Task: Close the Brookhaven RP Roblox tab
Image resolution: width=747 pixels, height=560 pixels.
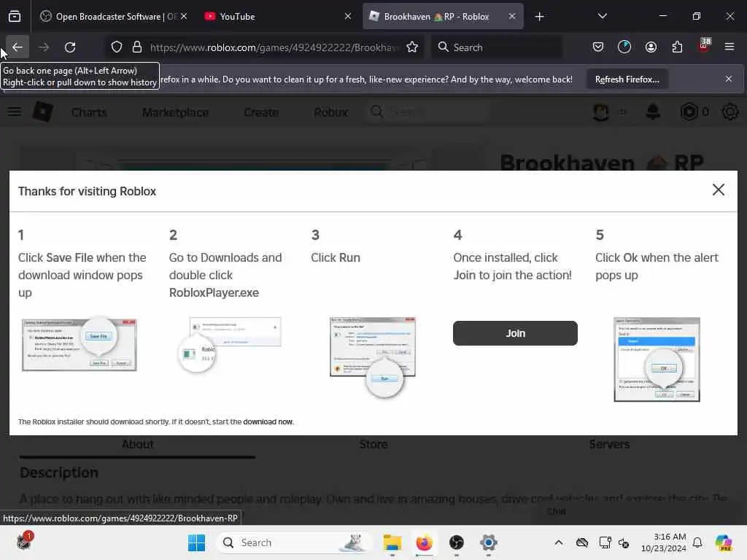Action: click(512, 17)
